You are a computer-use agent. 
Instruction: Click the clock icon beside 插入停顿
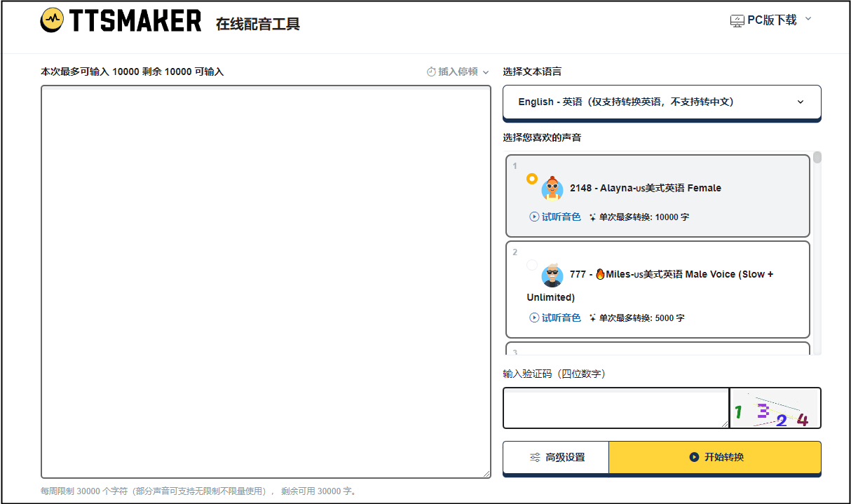(431, 71)
